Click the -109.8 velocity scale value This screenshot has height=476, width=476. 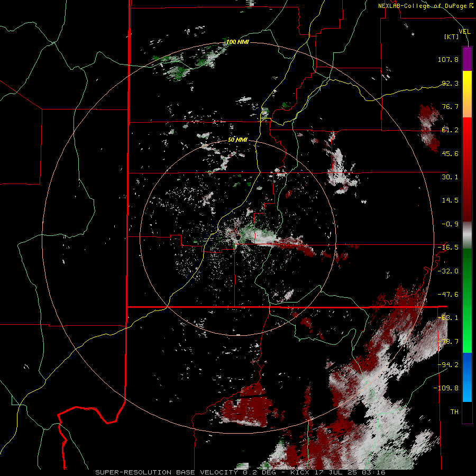(446, 388)
